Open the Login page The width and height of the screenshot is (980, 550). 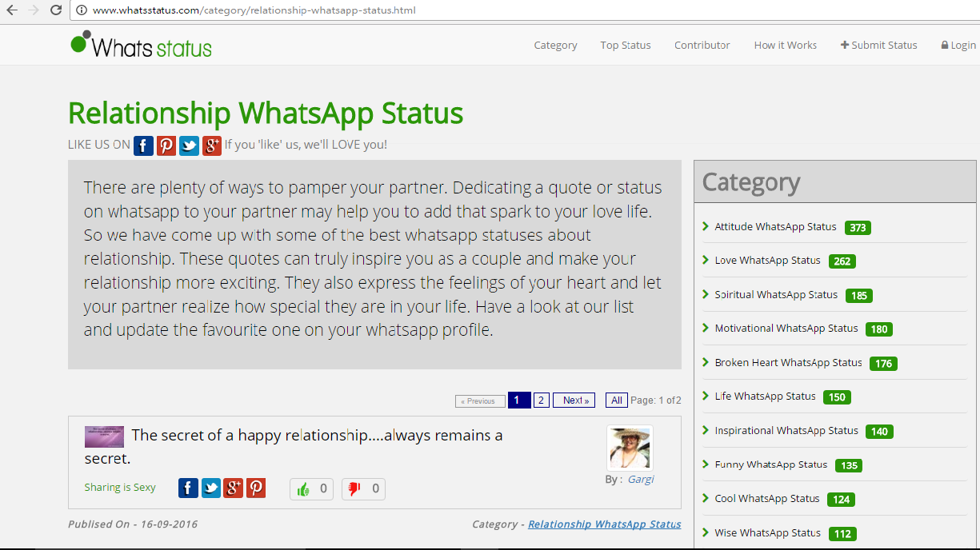pos(958,46)
